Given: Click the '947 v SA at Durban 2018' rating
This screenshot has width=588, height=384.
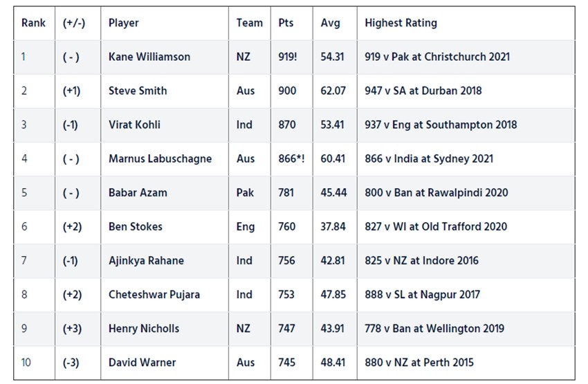Looking at the screenshot, I should [423, 91].
